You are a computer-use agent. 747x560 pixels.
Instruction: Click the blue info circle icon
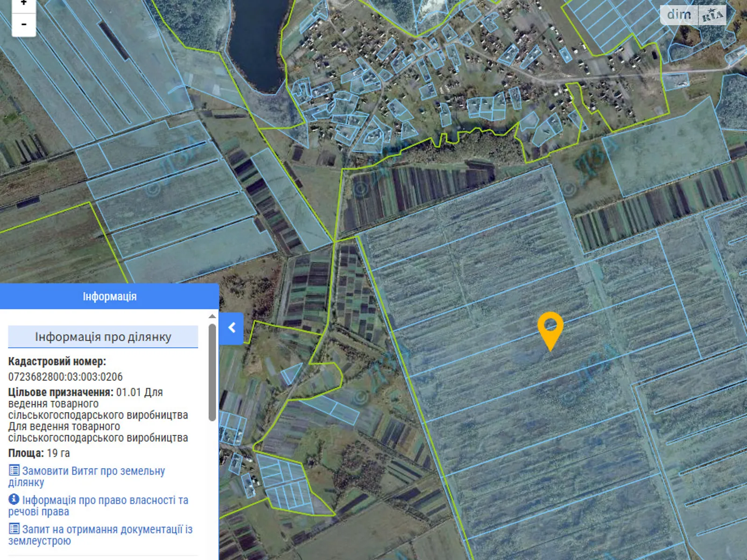[14, 499]
